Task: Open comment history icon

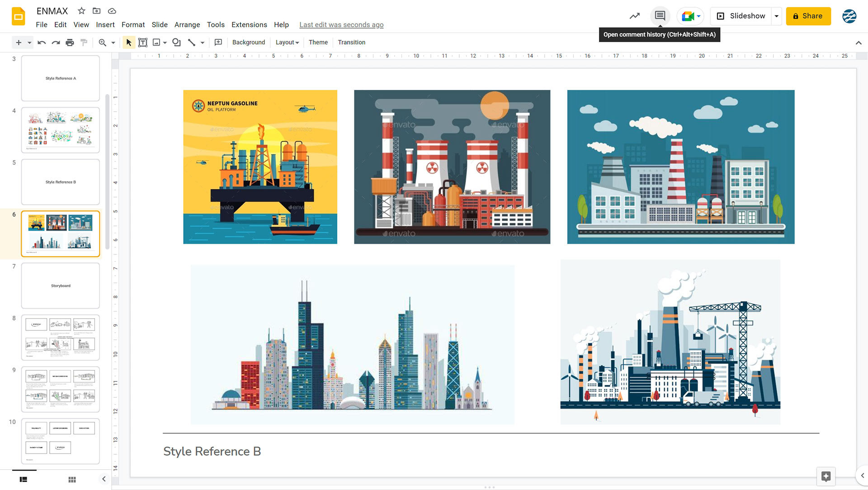Action: (x=660, y=16)
